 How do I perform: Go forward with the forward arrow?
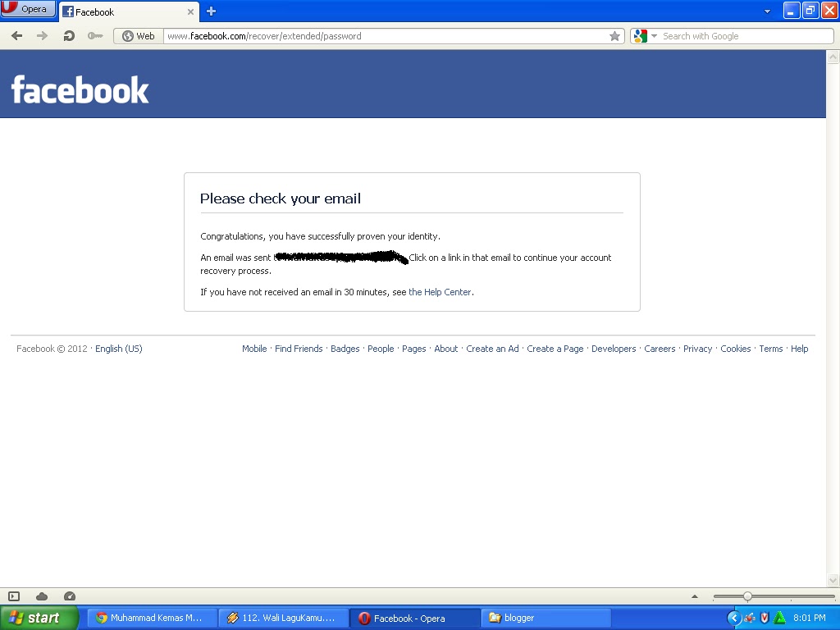pyautogui.click(x=42, y=36)
